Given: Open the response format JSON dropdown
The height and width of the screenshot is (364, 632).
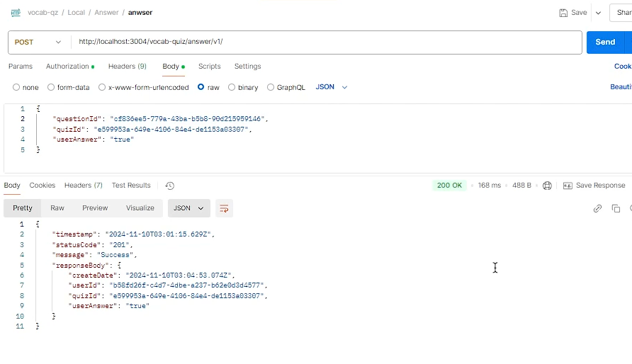Looking at the screenshot, I should pyautogui.click(x=189, y=208).
